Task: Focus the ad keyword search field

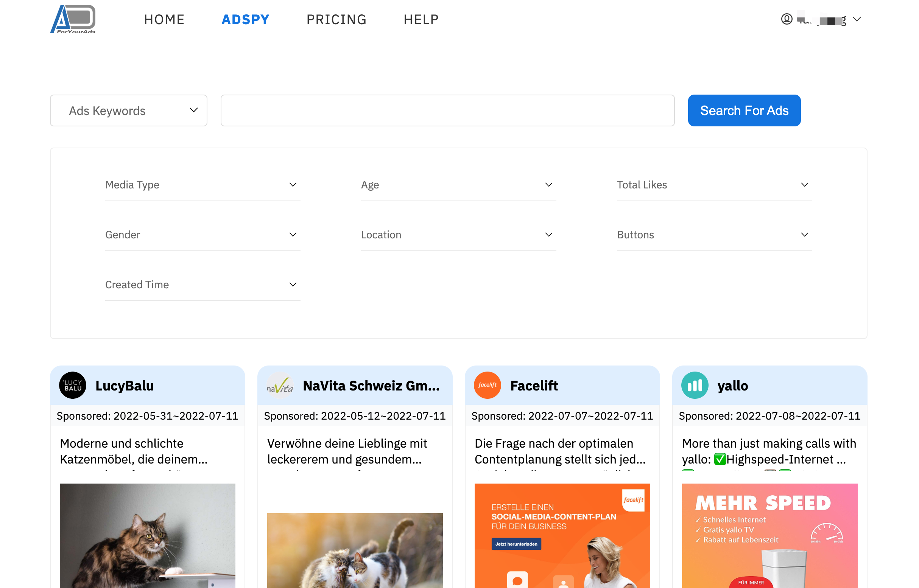Action: pyautogui.click(x=447, y=111)
